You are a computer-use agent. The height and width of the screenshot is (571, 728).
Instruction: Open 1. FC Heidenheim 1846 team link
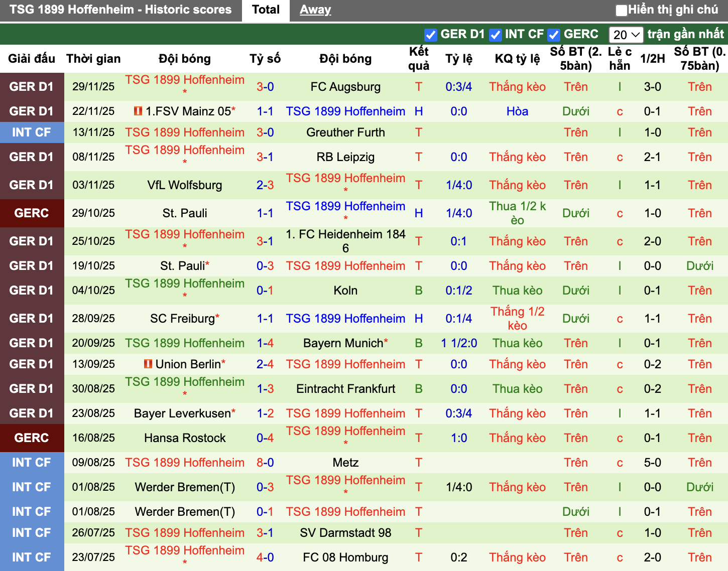pyautogui.click(x=345, y=241)
